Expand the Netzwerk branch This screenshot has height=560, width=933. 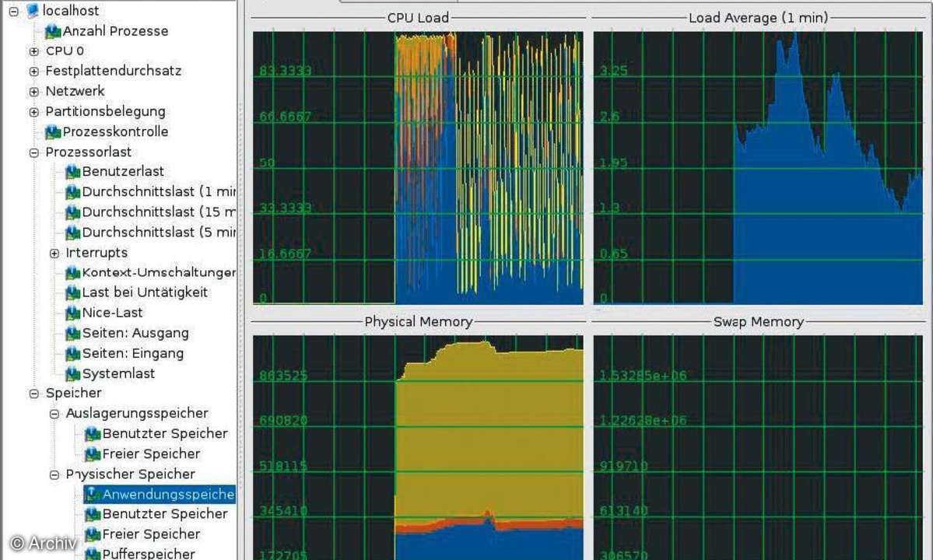tap(33, 91)
